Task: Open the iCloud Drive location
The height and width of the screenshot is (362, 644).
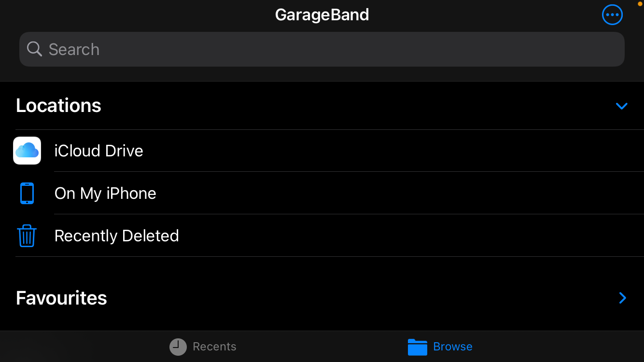Action: pyautogui.click(x=99, y=150)
